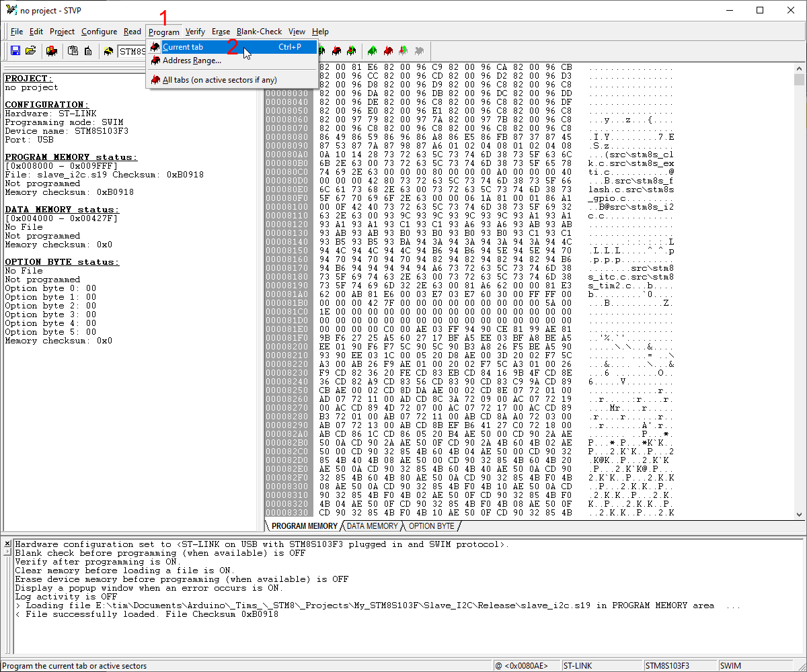This screenshot has height=672, width=807.
Task: Open the Configure menu
Action: pyautogui.click(x=99, y=32)
